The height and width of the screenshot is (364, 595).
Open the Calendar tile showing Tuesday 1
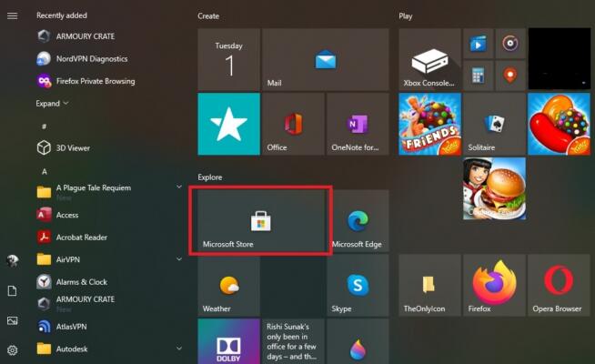tap(229, 59)
